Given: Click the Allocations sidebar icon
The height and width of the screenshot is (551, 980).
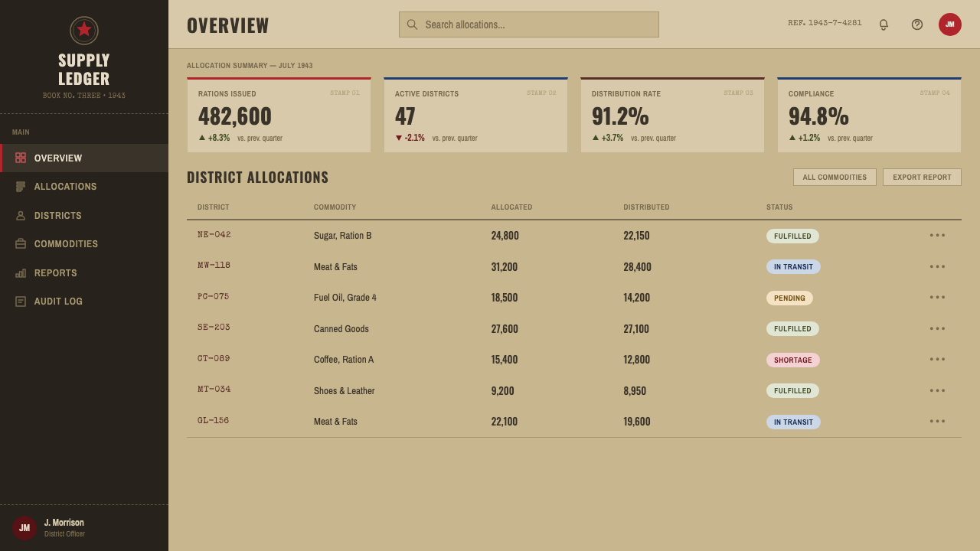Looking at the screenshot, I should point(21,187).
